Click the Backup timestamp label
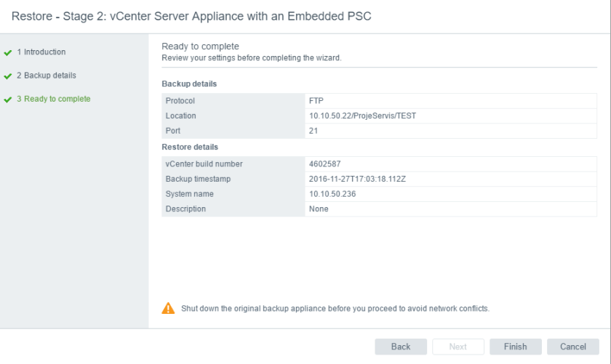The image size is (611, 364). click(x=198, y=179)
